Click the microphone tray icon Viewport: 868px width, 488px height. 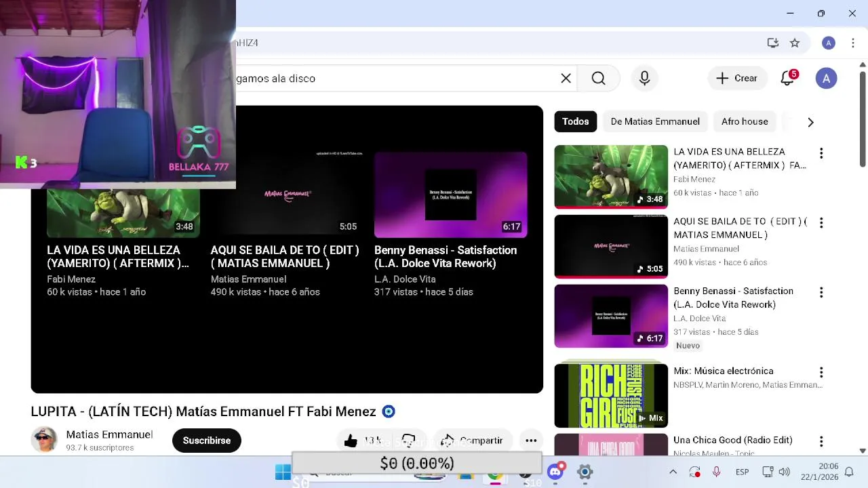[x=716, y=472]
